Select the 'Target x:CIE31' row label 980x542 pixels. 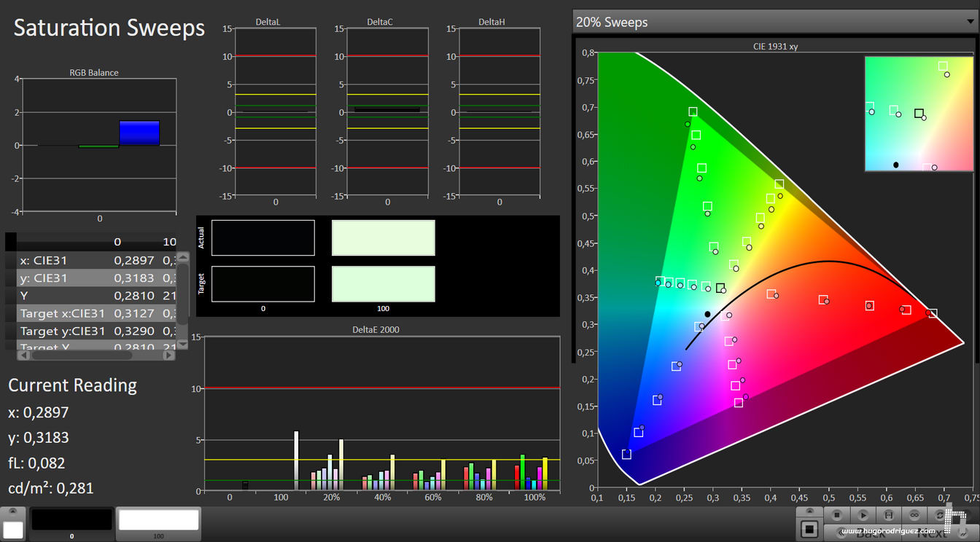click(x=63, y=313)
